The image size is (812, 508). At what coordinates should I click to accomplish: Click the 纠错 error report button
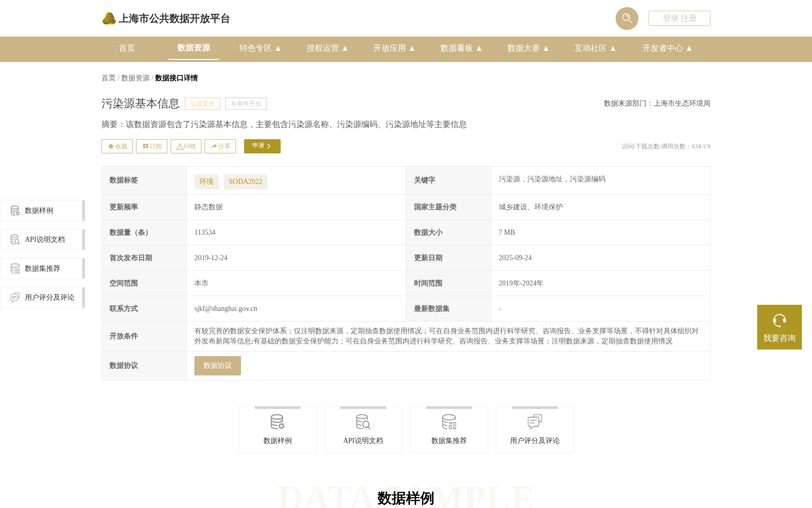186,146
